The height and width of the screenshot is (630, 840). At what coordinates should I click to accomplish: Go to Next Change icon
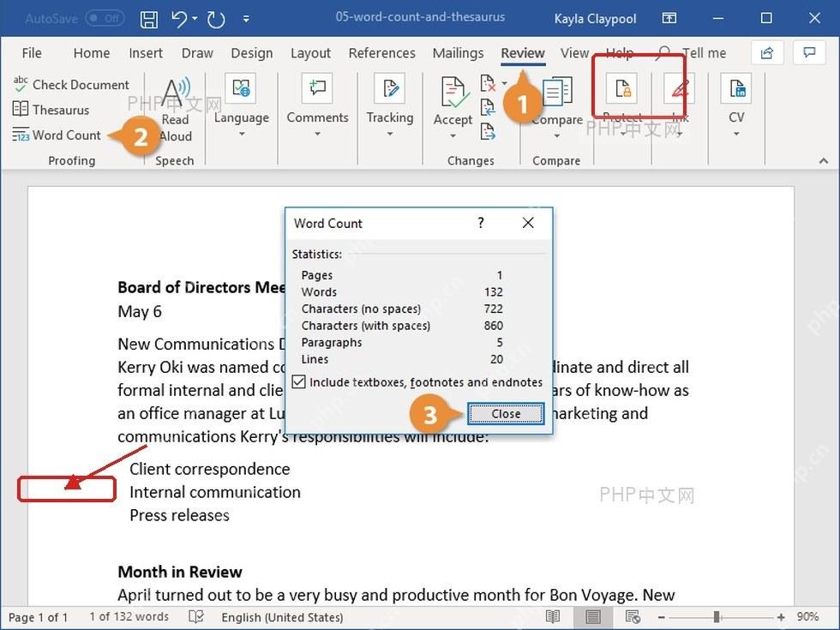click(488, 130)
